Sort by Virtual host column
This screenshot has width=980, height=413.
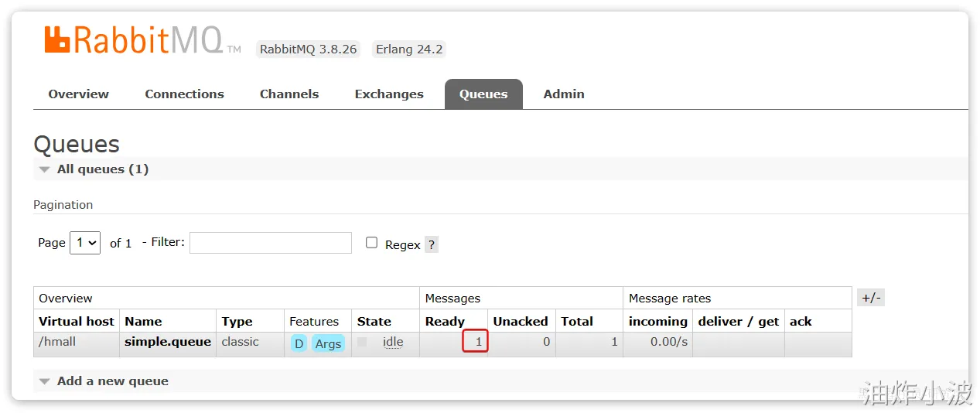(77, 321)
